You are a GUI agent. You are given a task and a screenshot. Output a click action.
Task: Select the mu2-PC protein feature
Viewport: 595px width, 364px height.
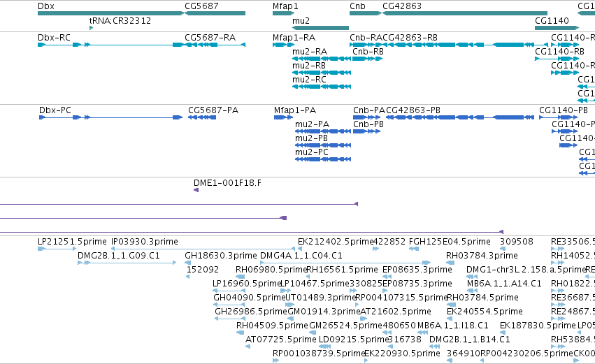click(x=323, y=159)
